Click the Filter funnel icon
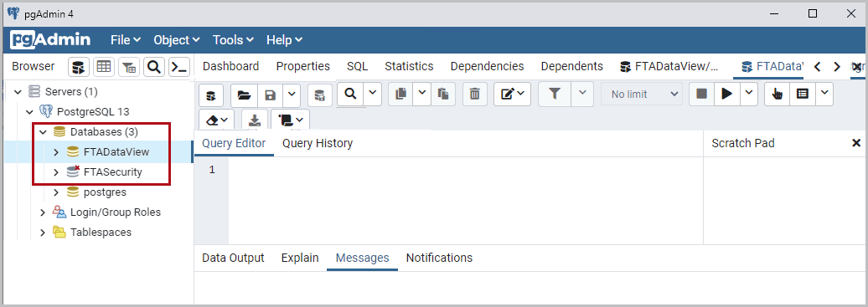The width and height of the screenshot is (868, 307). click(x=554, y=94)
